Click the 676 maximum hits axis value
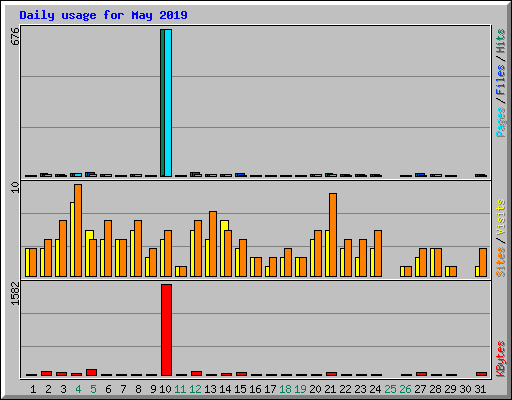The image size is (512, 400). coord(15,36)
